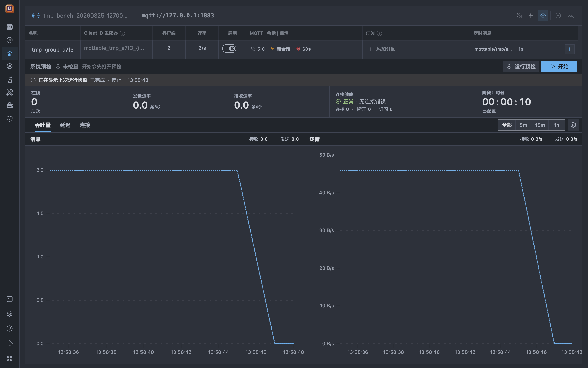This screenshot has height=368, width=588.
Task: Click the 00:00:10 stage timer
Action: [x=507, y=102]
